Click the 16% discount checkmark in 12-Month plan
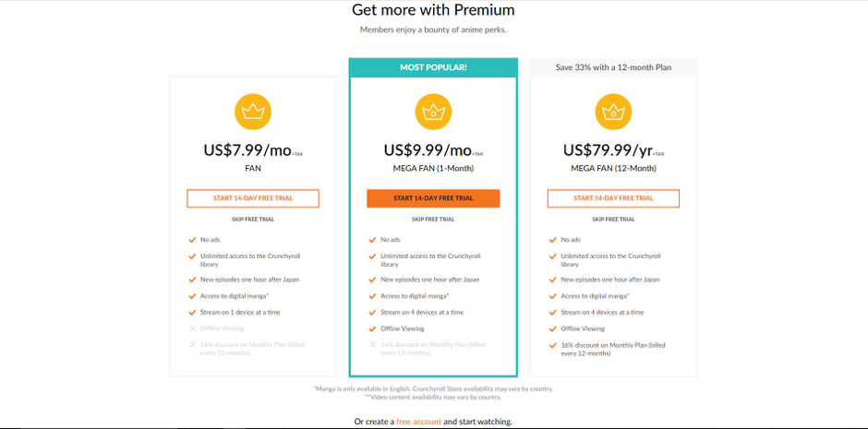 tap(552, 345)
